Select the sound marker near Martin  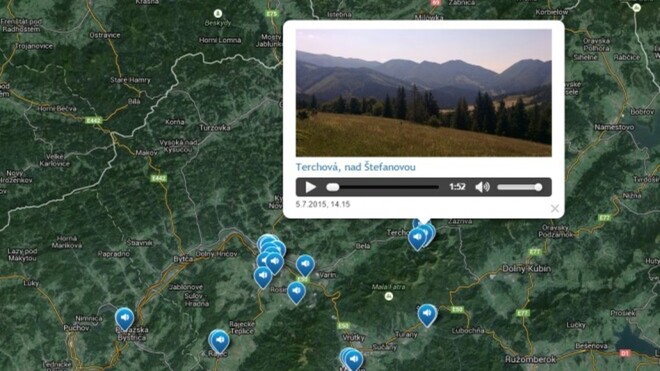[354, 360]
